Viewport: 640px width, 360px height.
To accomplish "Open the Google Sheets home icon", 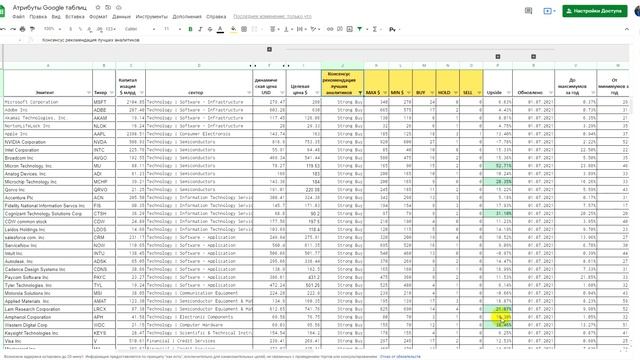I will tap(2, 11).
